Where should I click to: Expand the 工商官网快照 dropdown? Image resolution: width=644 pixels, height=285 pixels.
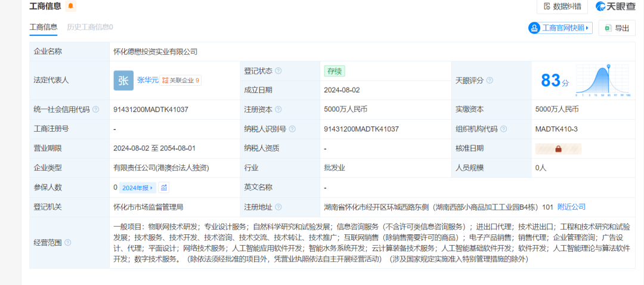[560, 28]
